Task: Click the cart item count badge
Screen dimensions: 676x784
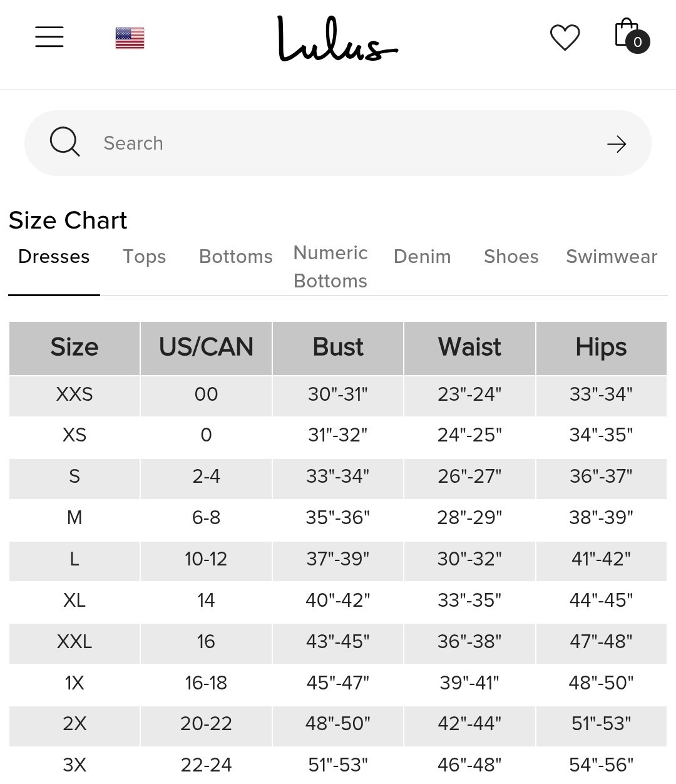Action: pos(638,42)
